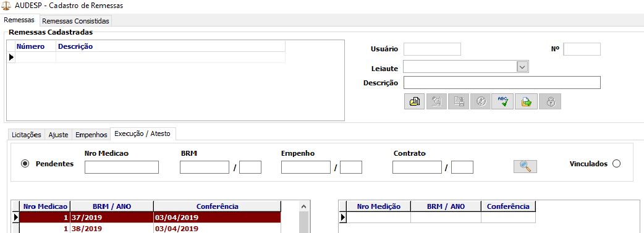Click the Usuário input field
Screen dimensions: 644x233
(432, 49)
